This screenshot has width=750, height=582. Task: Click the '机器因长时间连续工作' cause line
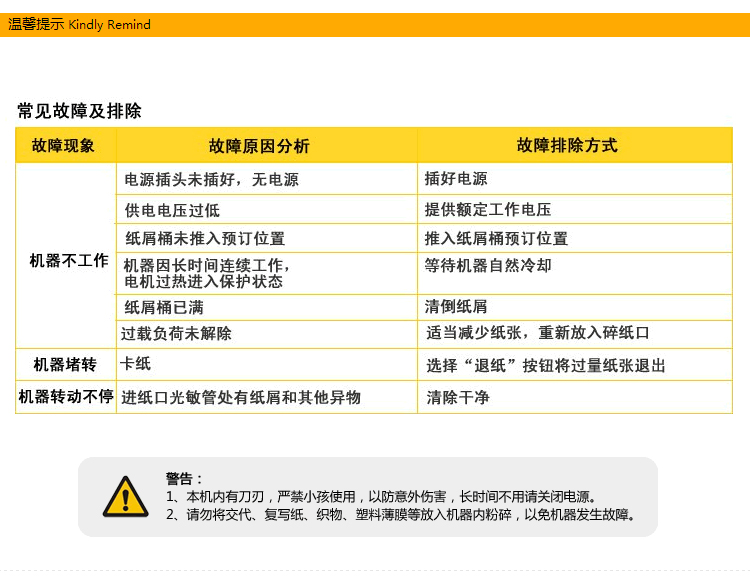tap(207, 265)
